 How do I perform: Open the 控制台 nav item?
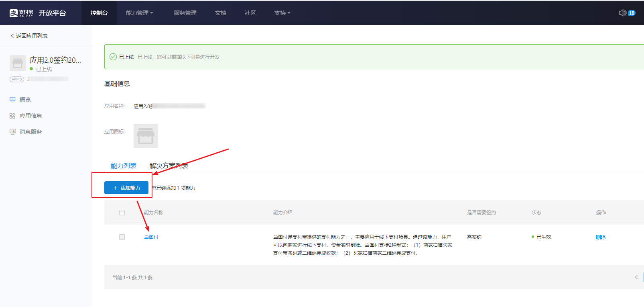pyautogui.click(x=99, y=13)
